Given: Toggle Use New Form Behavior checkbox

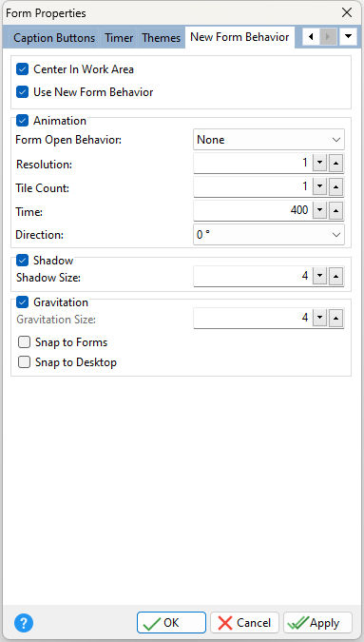Looking at the screenshot, I should pos(22,91).
